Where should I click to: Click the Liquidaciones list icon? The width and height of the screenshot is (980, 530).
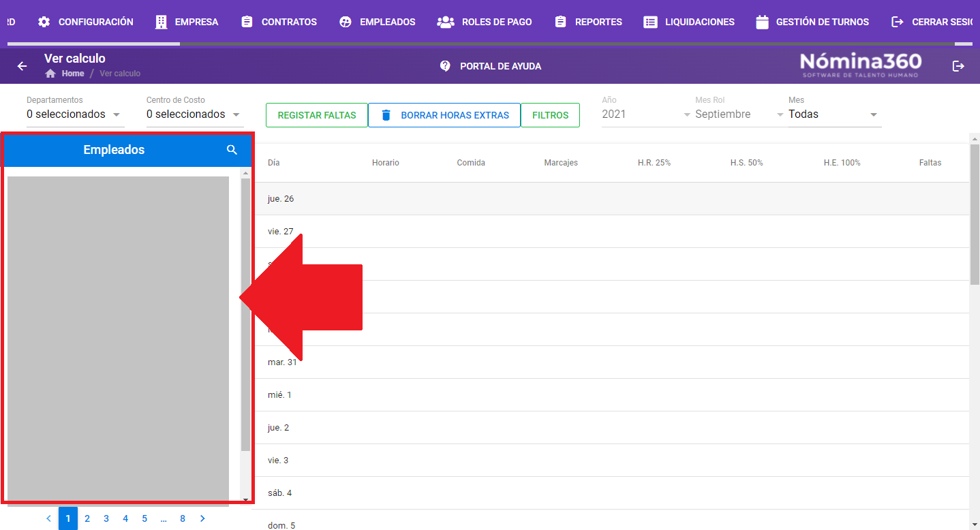pos(650,22)
